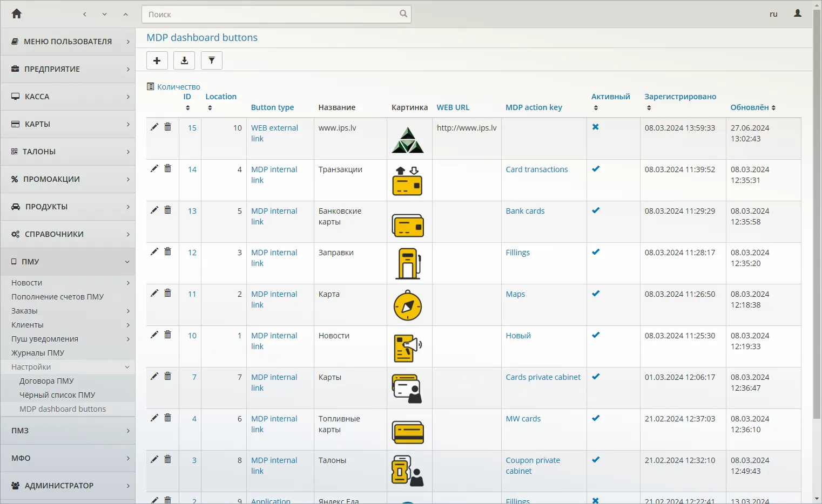Click the www.ips.lv triangle logo picture
This screenshot has width=822, height=504.
coord(408,140)
